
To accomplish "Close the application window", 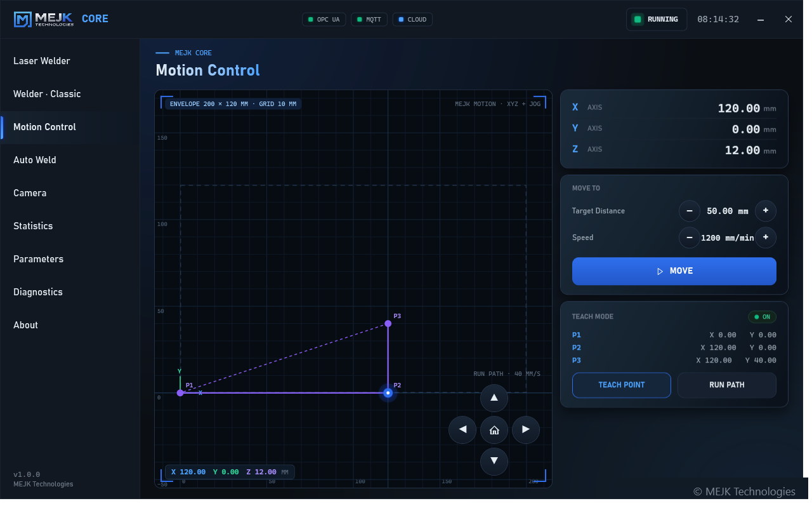I will (x=789, y=20).
